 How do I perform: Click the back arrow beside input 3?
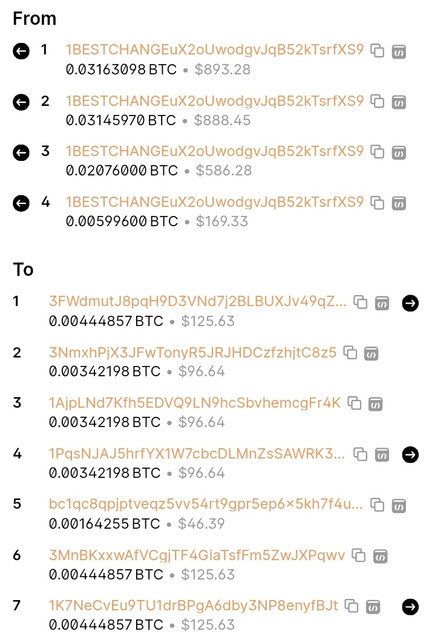21,153
